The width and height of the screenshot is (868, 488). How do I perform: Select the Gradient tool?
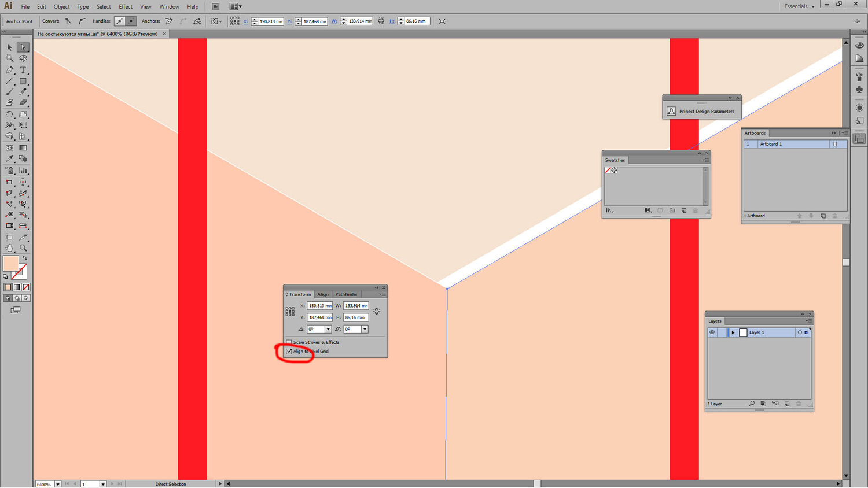[x=23, y=147]
